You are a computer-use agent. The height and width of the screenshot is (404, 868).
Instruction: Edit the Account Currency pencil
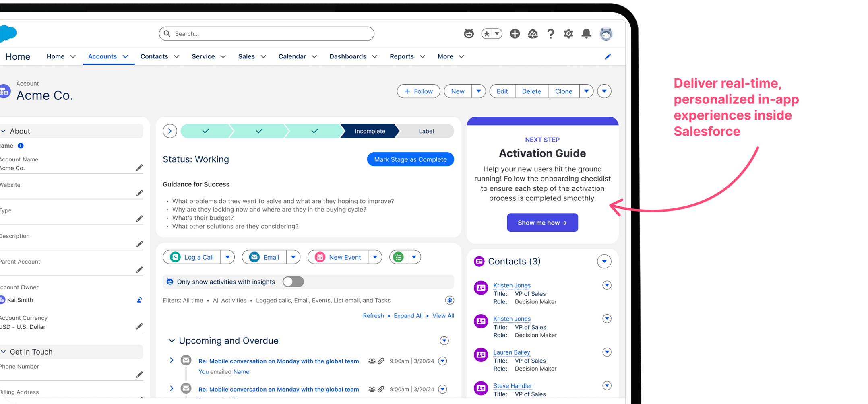(x=139, y=326)
